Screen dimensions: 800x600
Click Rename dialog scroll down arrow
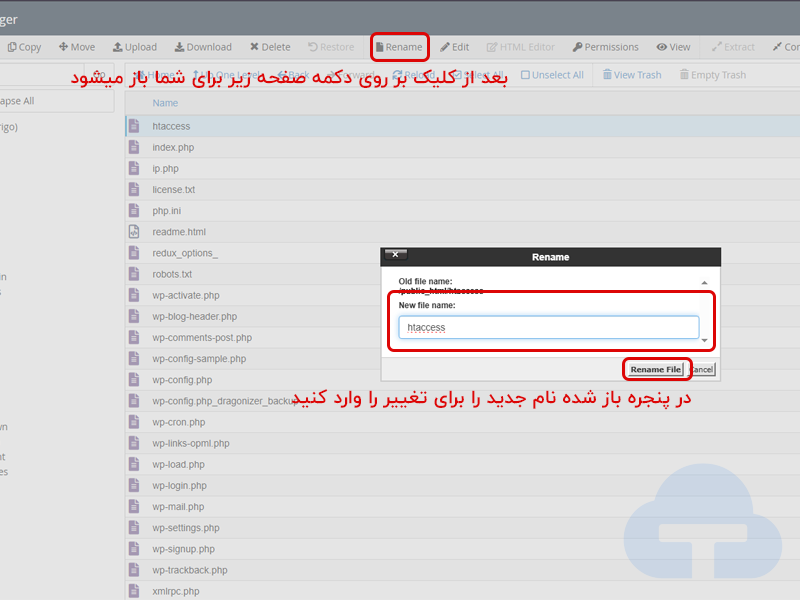pyautogui.click(x=704, y=340)
